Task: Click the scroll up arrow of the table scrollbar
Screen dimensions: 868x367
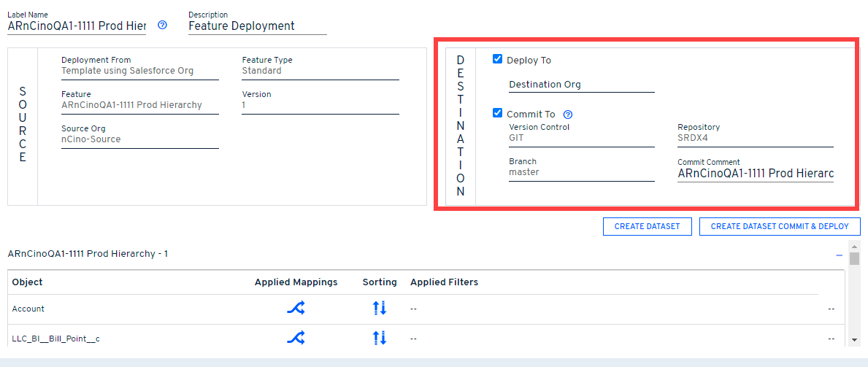Action: [854, 248]
